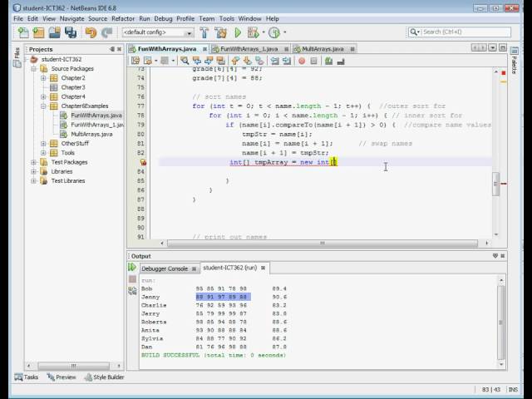Expand the Chapter2 package node
Screen dimensions: 532x399
click(43, 78)
